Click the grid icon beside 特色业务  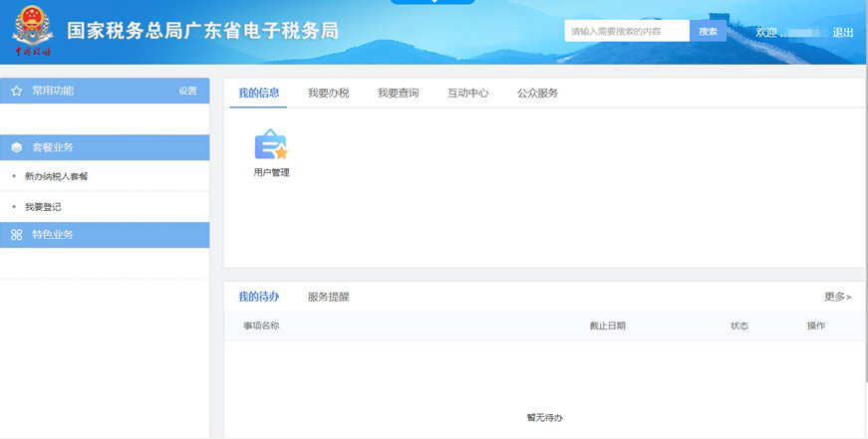click(x=17, y=235)
